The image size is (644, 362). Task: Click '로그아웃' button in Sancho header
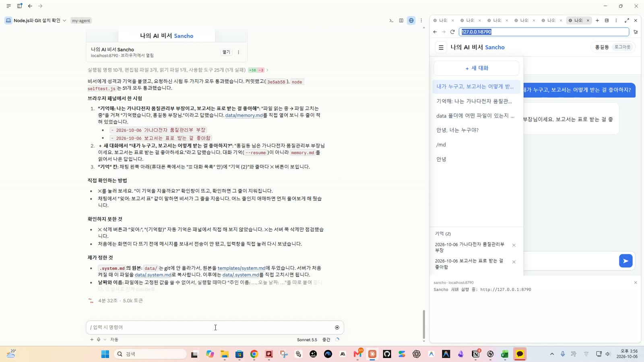pos(622,47)
